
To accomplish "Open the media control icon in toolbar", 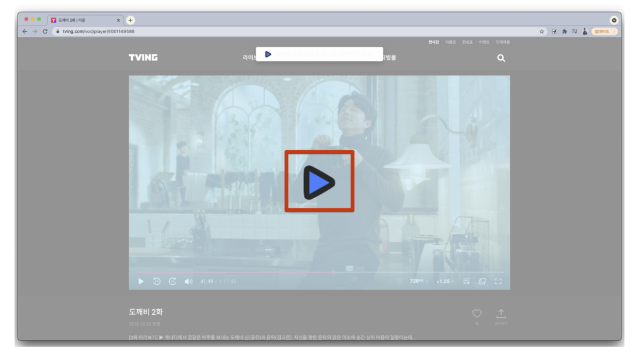I will 575,31.
